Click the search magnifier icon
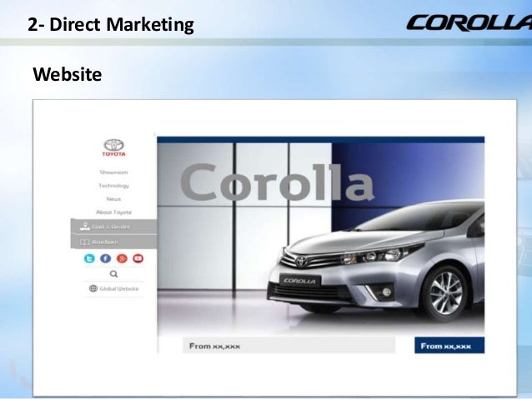 click(x=114, y=274)
